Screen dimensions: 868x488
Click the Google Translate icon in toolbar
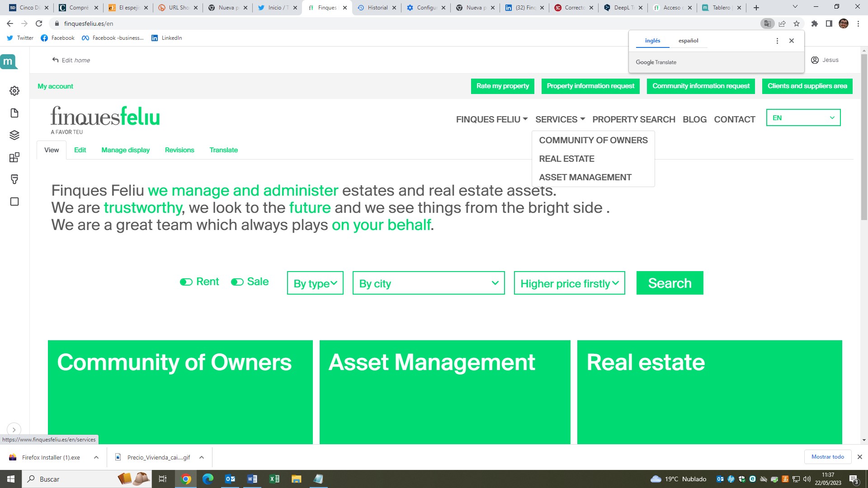pyautogui.click(x=768, y=23)
